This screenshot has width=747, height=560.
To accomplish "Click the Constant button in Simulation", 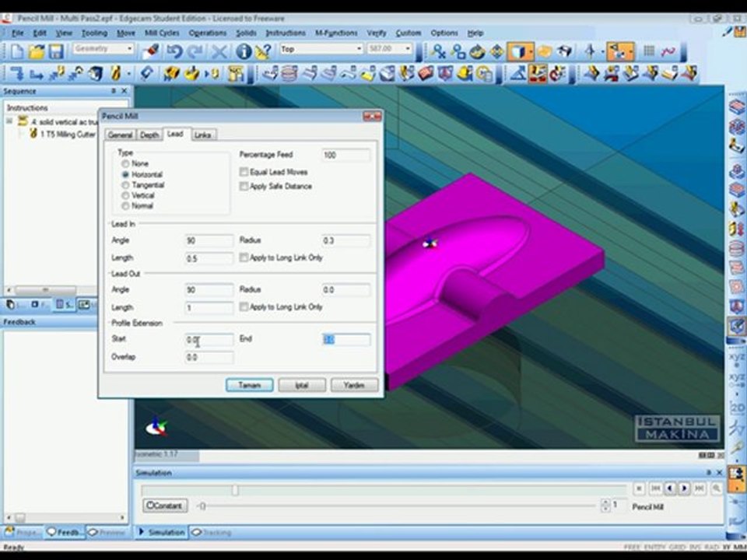I will click(x=165, y=506).
